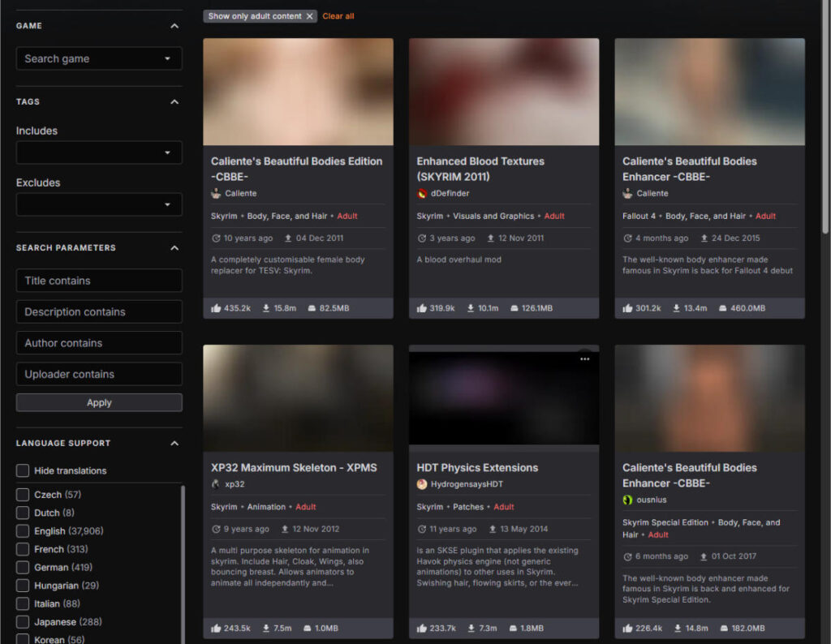Viewport: 831px width, 644px height.
Task: Click the download icon showing 15.8m
Action: (x=266, y=308)
